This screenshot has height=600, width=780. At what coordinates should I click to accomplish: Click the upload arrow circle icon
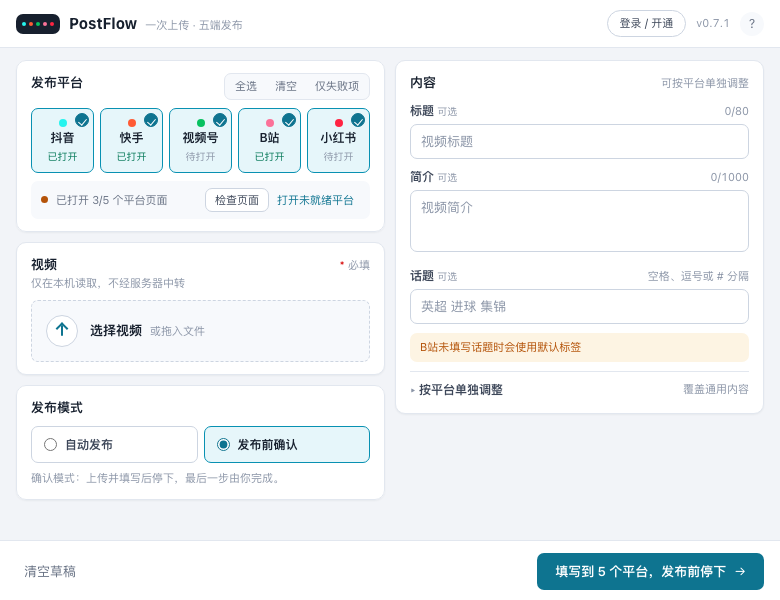click(62, 330)
